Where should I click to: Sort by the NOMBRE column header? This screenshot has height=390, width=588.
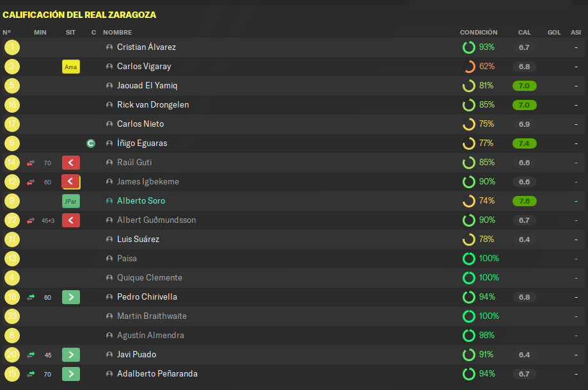click(117, 32)
